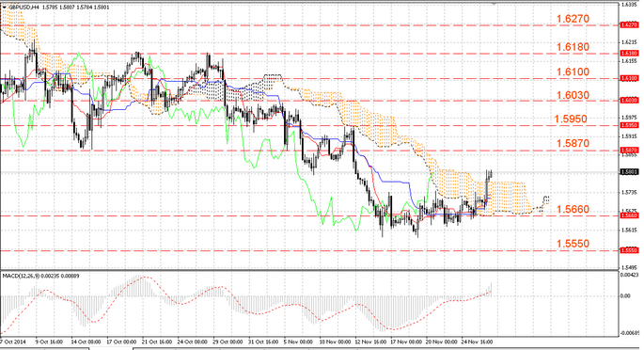Screen dimensions: 644x350
Task: Click the 1.5915 price axis value
Action: pos(629,136)
